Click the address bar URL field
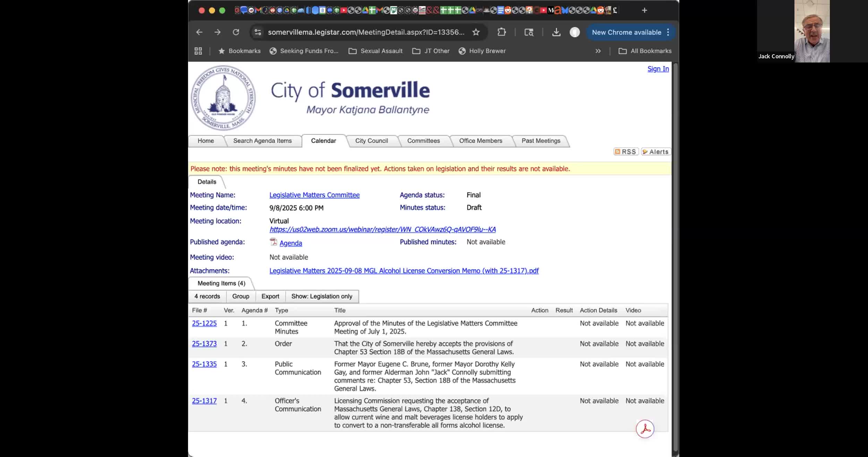 (x=366, y=32)
